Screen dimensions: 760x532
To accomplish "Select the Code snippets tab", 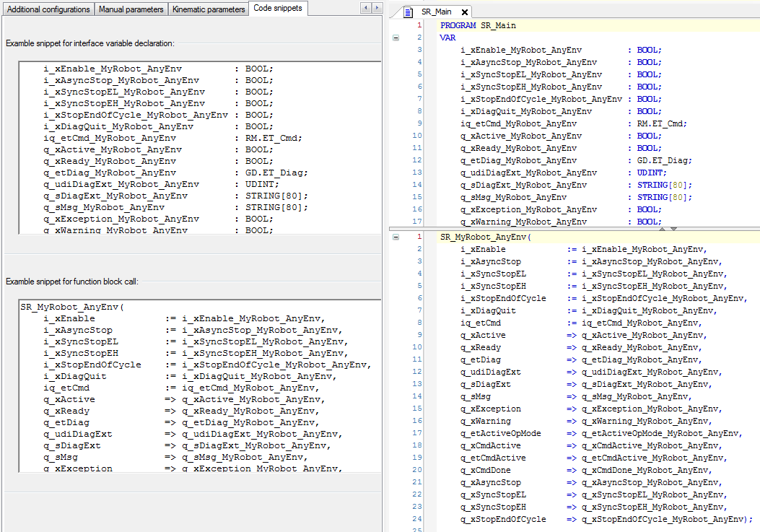I will pos(277,9).
